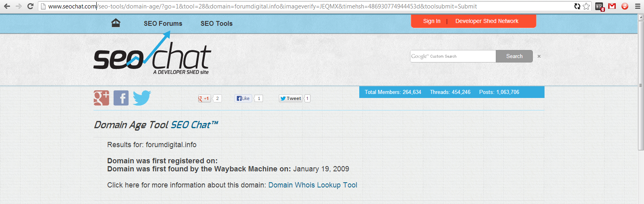Click the Tweet count bubble
The width and height of the screenshot is (644, 204).
[307, 98]
